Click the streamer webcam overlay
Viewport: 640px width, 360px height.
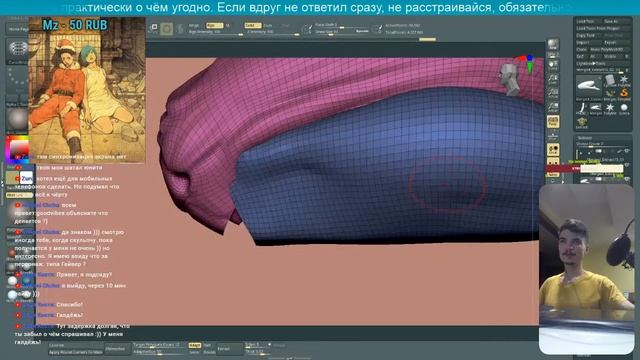[586, 269]
